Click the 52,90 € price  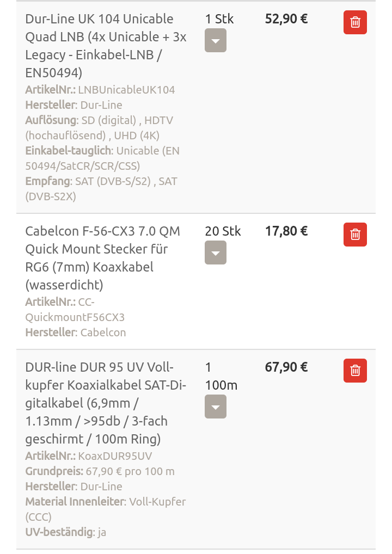(x=286, y=19)
